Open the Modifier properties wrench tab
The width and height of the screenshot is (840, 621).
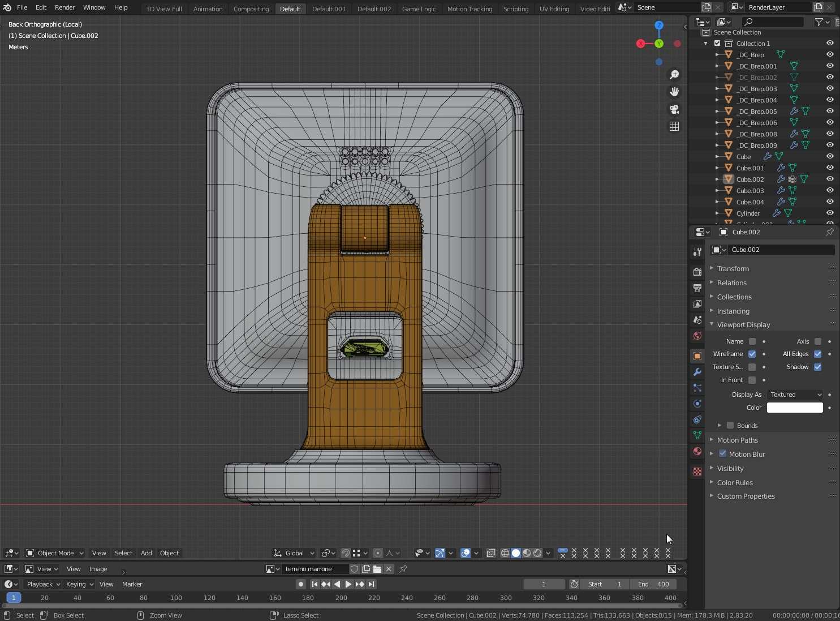(x=697, y=372)
